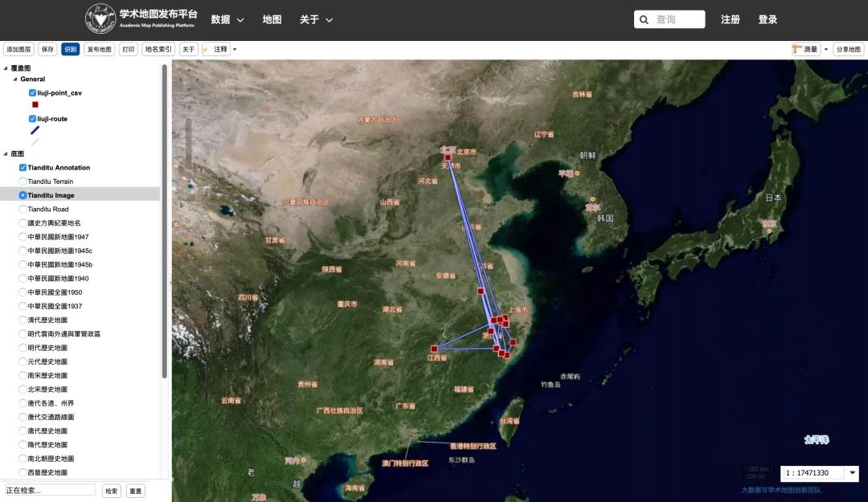Open the 关于 menu in header
The height and width of the screenshot is (502, 868).
(x=316, y=19)
